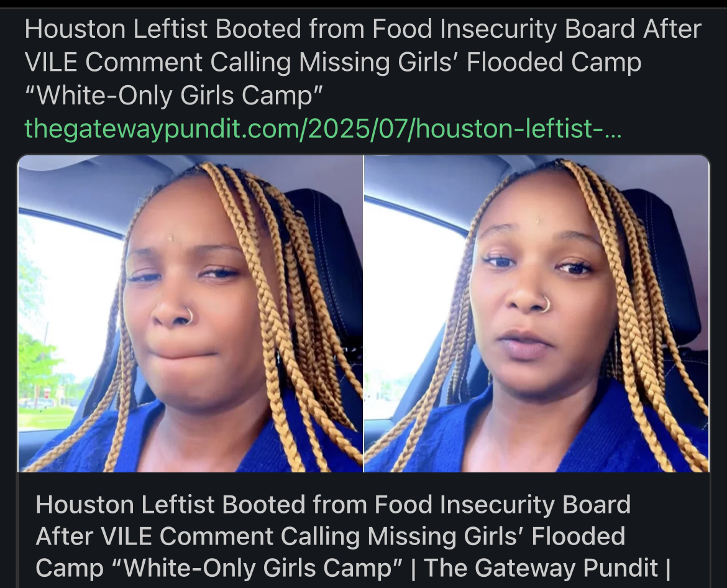This screenshot has height=588, width=727.
Task: Click "houston-leftist" slug in the green URL
Action: (510, 129)
